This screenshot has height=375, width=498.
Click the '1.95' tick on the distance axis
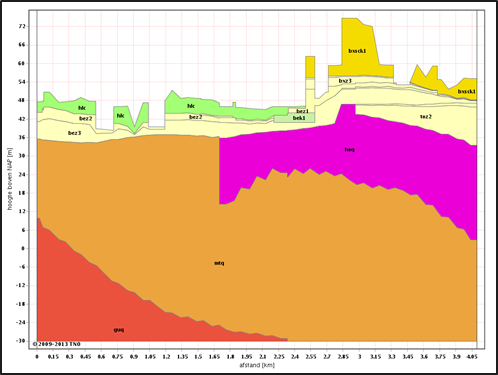click(x=247, y=357)
